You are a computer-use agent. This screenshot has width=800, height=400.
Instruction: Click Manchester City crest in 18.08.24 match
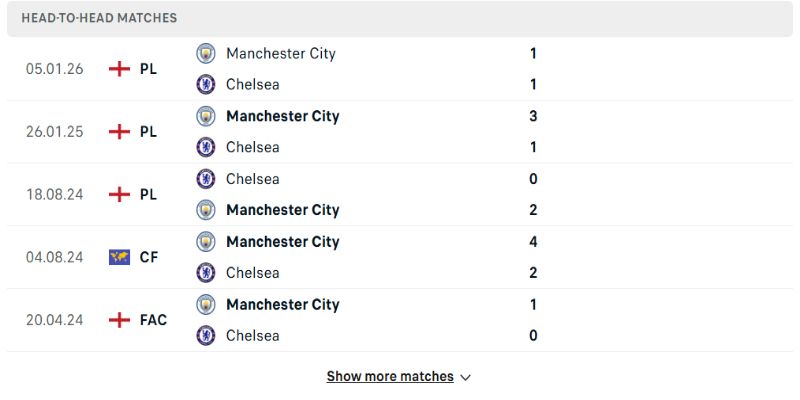(206, 210)
